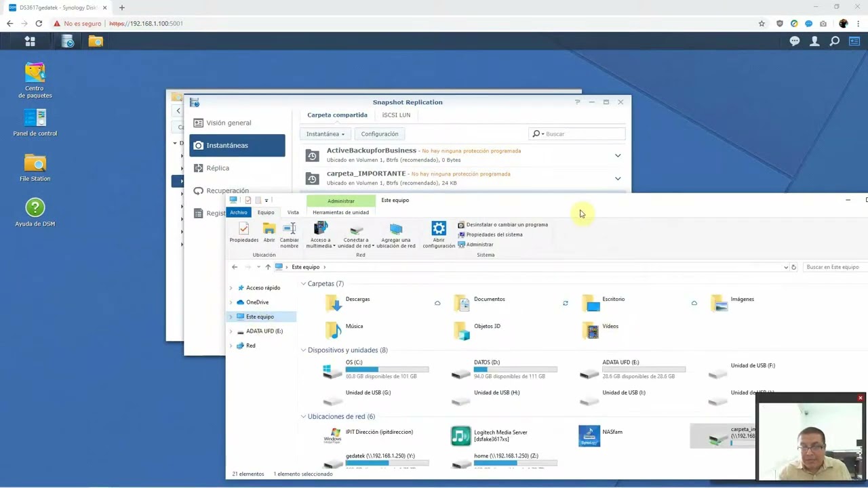Image resolution: width=868 pixels, height=488 pixels.
Task: Click the File Station taskbar icon in DSM
Action: [96, 41]
